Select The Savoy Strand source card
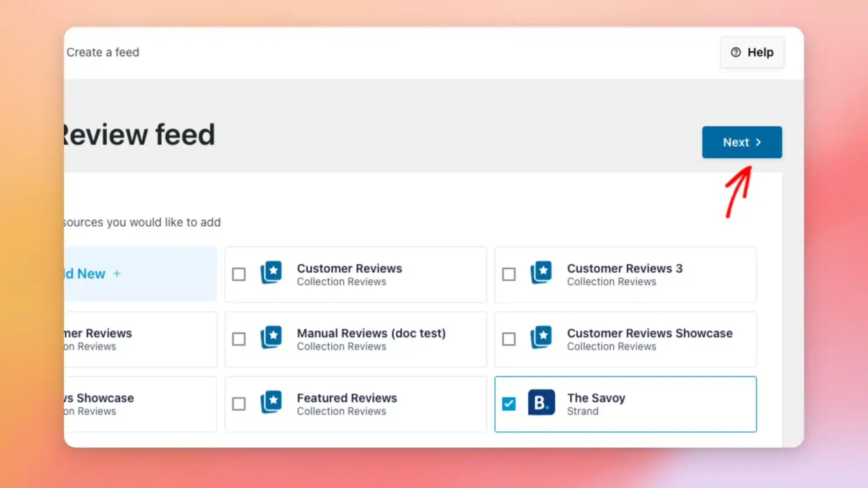 click(626, 404)
